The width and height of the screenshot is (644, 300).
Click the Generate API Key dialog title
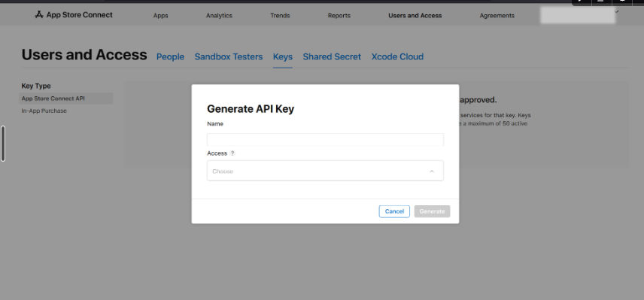point(251,109)
